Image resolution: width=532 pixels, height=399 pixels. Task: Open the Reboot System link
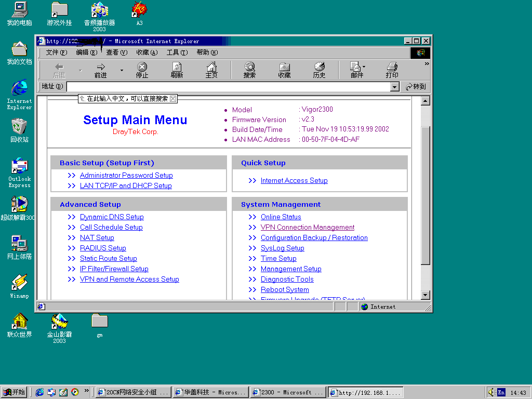coord(285,290)
